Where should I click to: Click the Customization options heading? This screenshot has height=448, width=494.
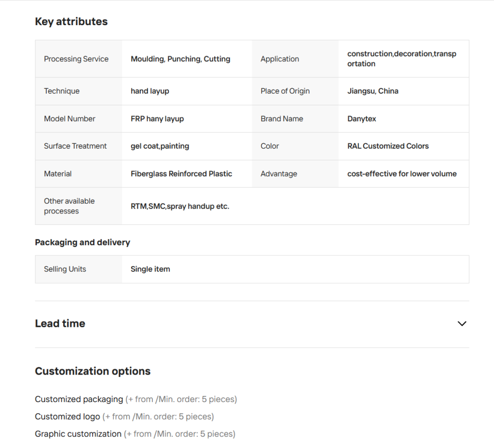(93, 371)
